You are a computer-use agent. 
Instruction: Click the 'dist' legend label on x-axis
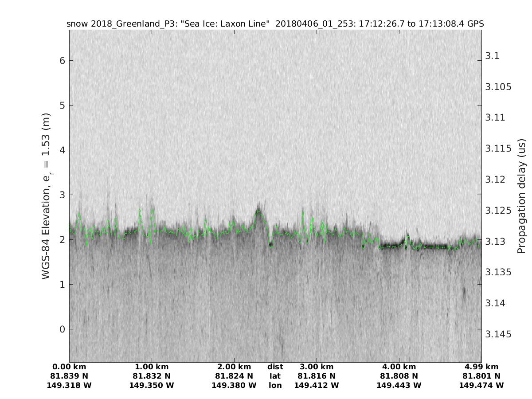click(275, 367)
